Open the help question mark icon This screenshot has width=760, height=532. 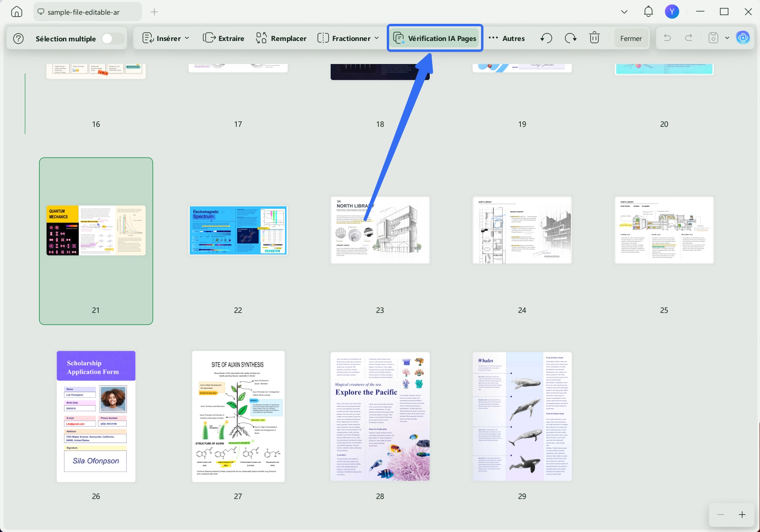click(x=18, y=39)
